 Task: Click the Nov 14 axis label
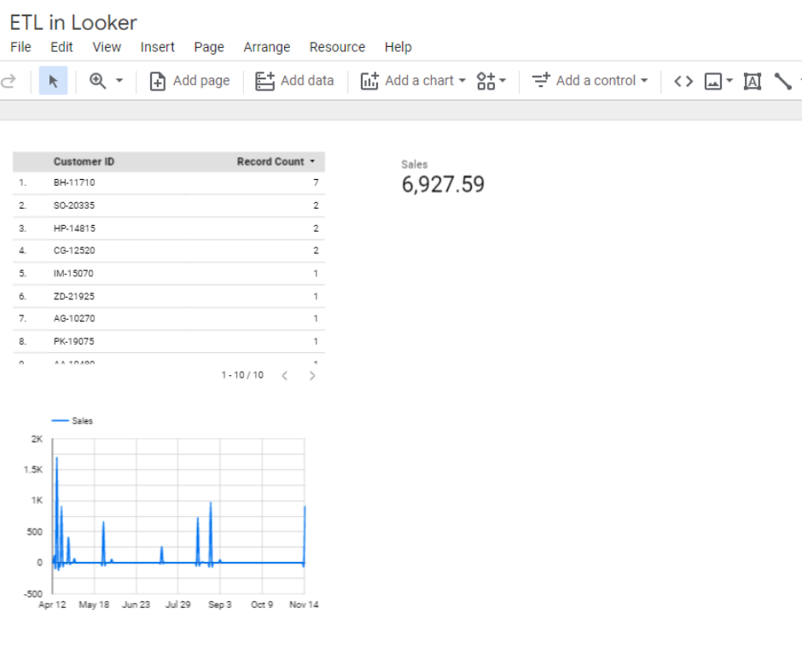click(304, 605)
